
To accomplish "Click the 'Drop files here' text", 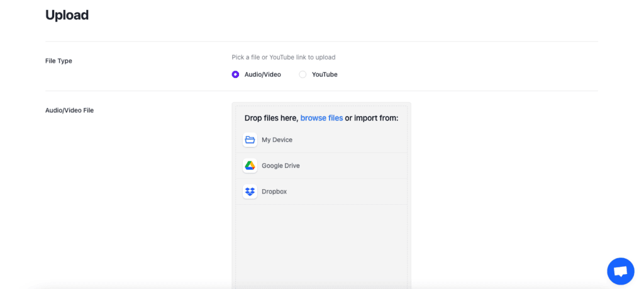I will tap(271, 118).
